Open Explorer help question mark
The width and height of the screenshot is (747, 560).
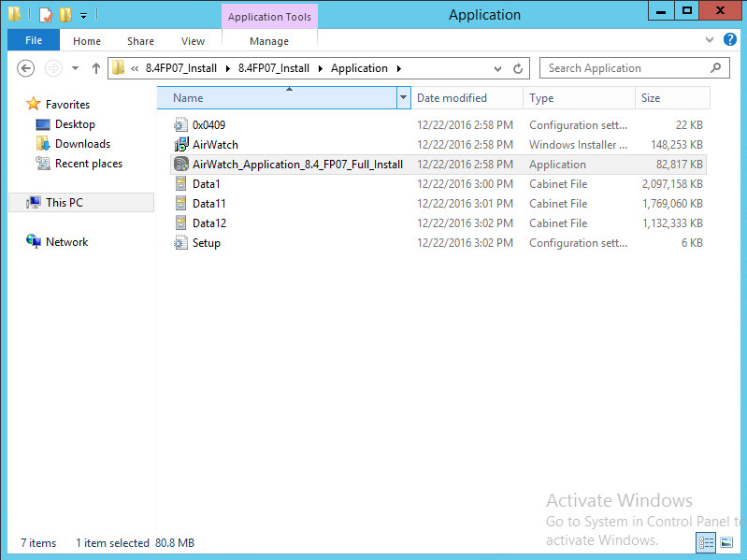[x=729, y=39]
